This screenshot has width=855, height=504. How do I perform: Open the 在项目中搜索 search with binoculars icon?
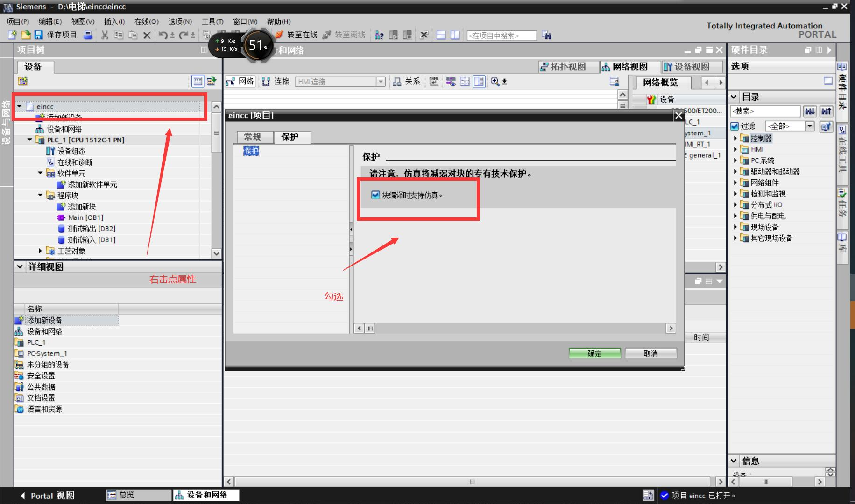(546, 35)
